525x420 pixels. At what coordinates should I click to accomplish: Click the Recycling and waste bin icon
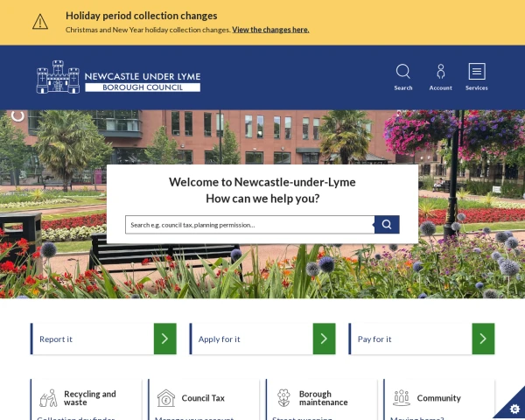pos(48,398)
